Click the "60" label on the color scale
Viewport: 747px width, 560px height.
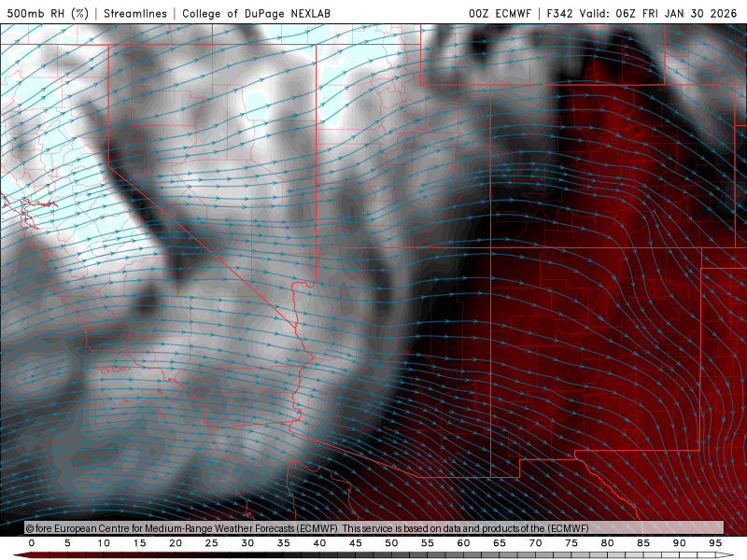463,543
